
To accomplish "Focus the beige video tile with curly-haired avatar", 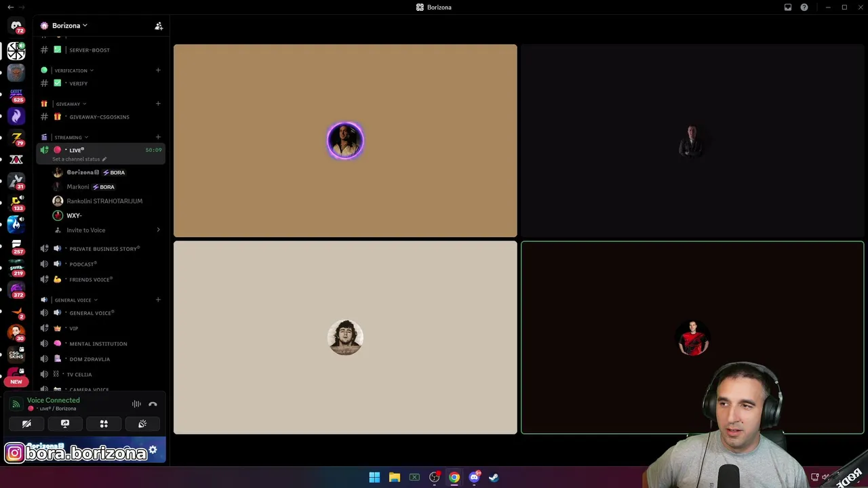I will tap(345, 338).
